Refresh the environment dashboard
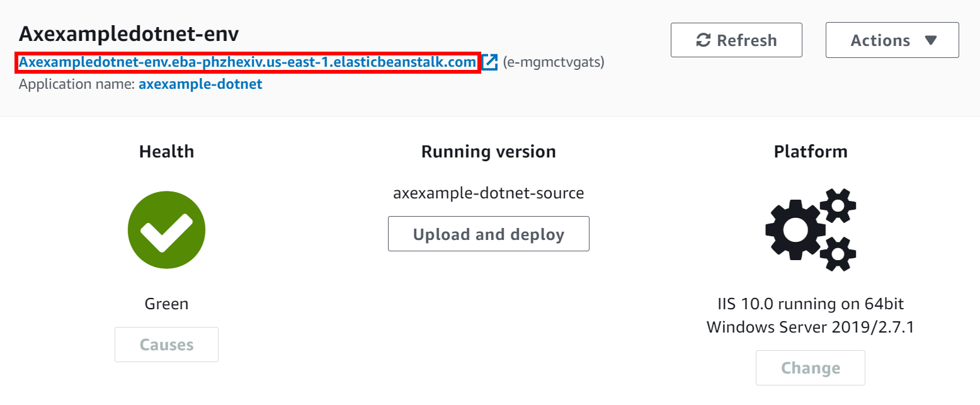The image size is (980, 405). 736,40
